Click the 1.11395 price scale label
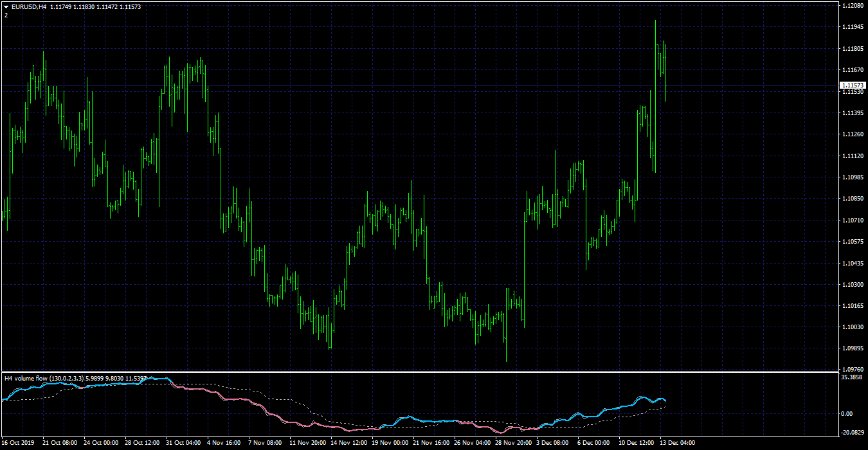Image resolution: width=868 pixels, height=450 pixels. click(x=852, y=113)
